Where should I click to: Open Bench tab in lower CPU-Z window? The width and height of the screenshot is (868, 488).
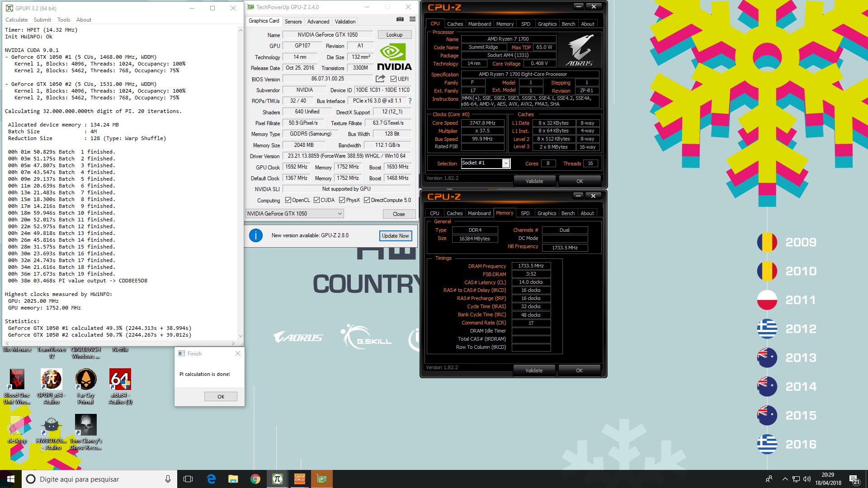click(x=568, y=213)
